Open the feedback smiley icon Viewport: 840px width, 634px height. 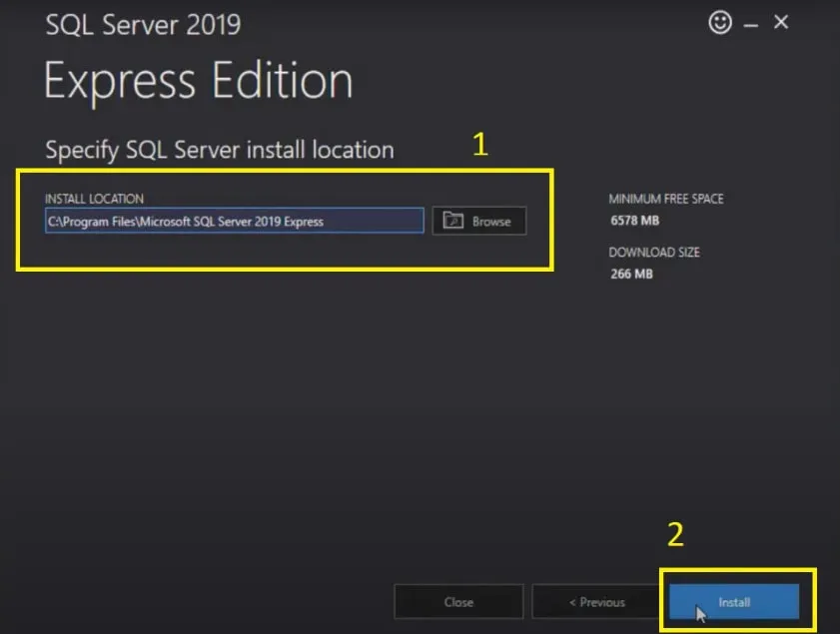coord(721,22)
